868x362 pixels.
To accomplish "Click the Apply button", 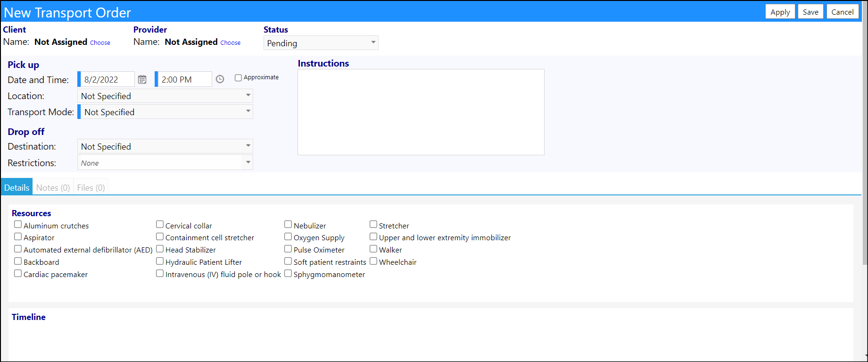I will [780, 12].
